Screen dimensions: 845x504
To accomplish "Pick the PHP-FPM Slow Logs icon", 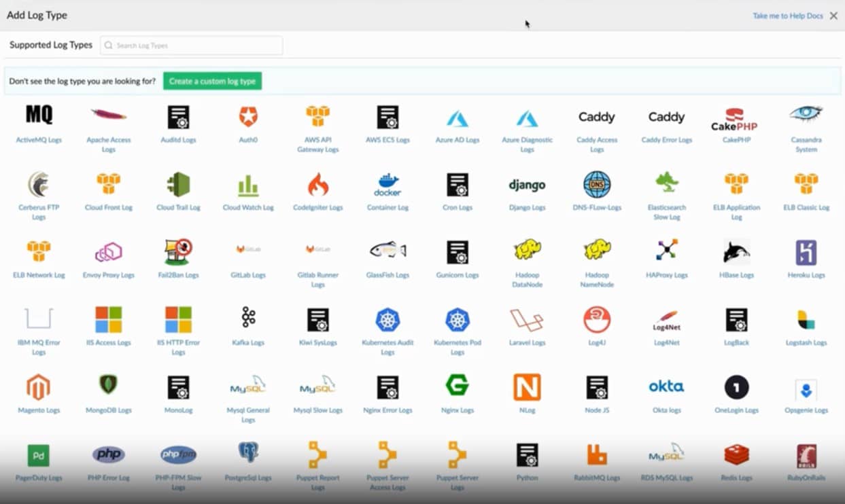I will 178,454.
